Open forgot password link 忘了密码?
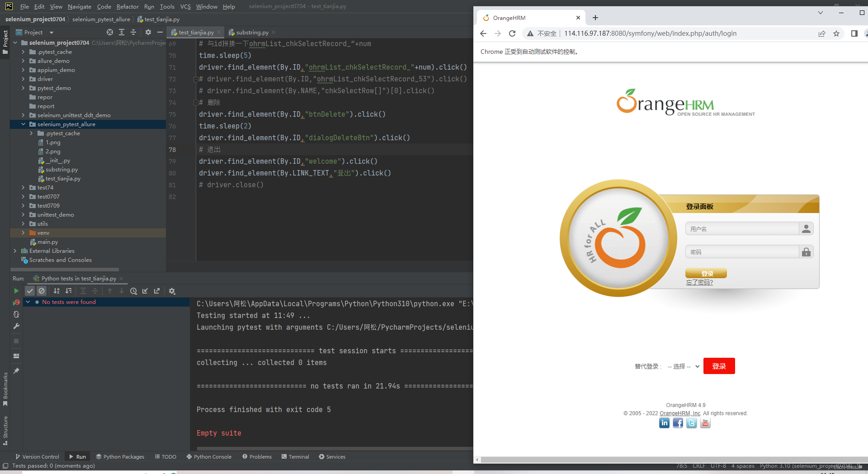Image resolution: width=868 pixels, height=474 pixels. (x=699, y=282)
